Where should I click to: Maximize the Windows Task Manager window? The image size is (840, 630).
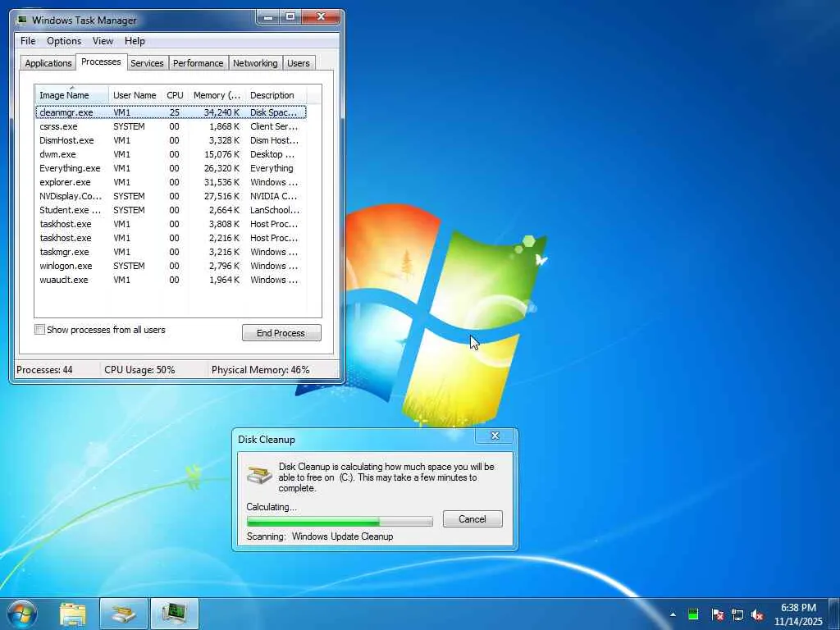[290, 17]
